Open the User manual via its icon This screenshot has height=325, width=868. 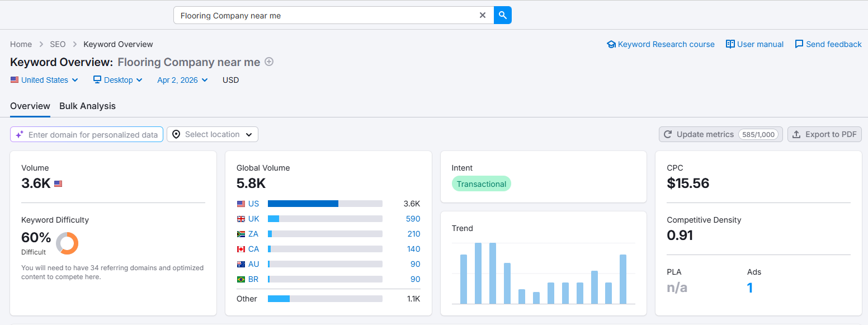click(730, 44)
